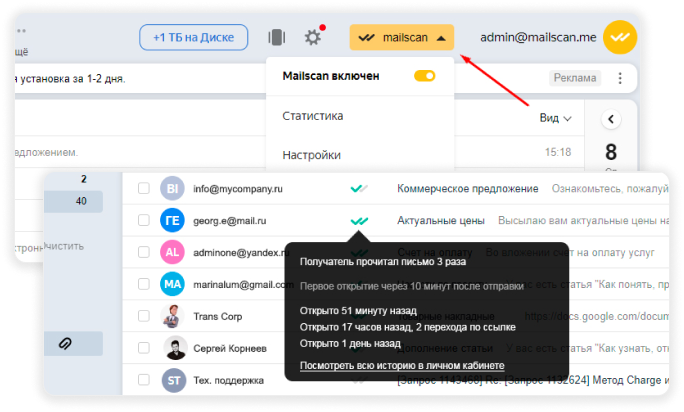Click read checkmarks for info@mycompany.ru

tap(359, 188)
